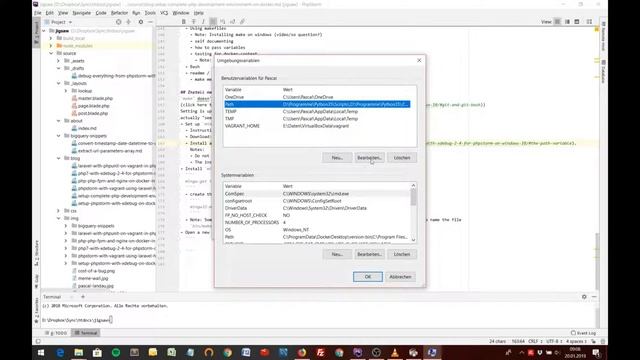Screen dimensions: 640x360
Task: Collapse _drafts folder
Action: (x=58, y=68)
